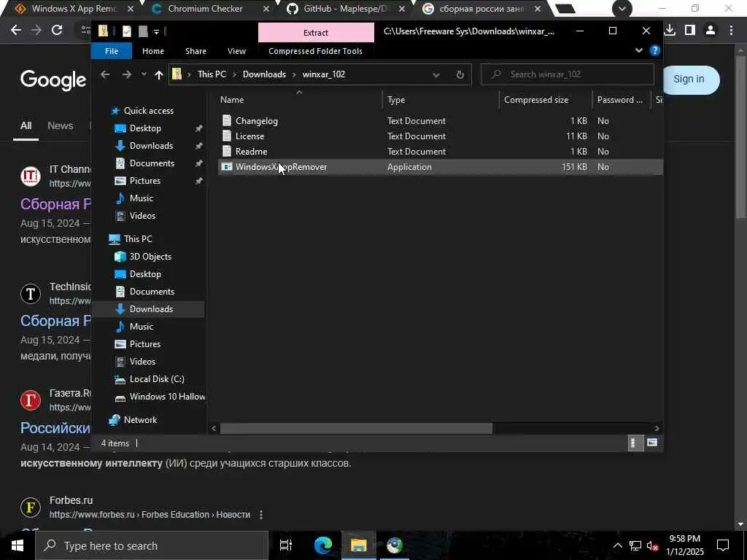Click Downloads in the address breadcrumb

click(x=264, y=74)
